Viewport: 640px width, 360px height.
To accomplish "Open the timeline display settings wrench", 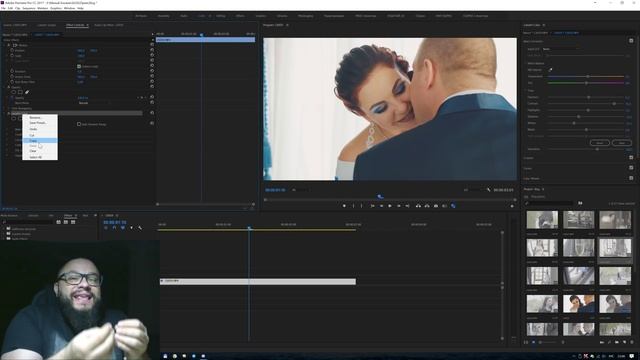I will (140, 228).
